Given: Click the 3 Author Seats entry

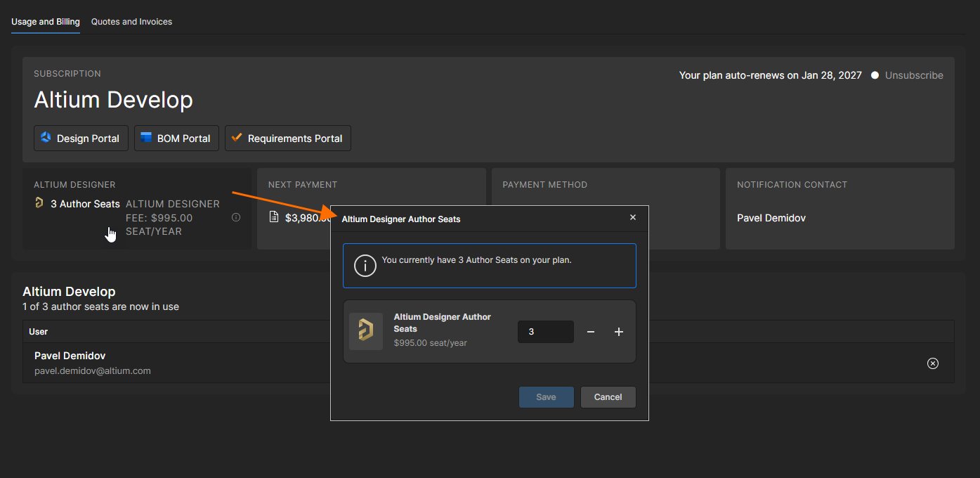Looking at the screenshot, I should click(x=85, y=204).
